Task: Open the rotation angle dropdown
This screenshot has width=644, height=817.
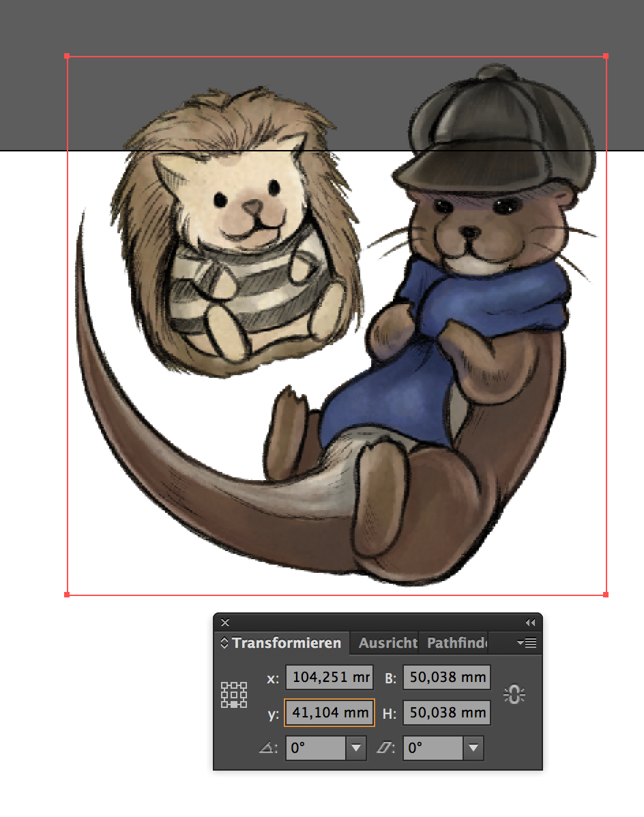Action: (x=356, y=747)
